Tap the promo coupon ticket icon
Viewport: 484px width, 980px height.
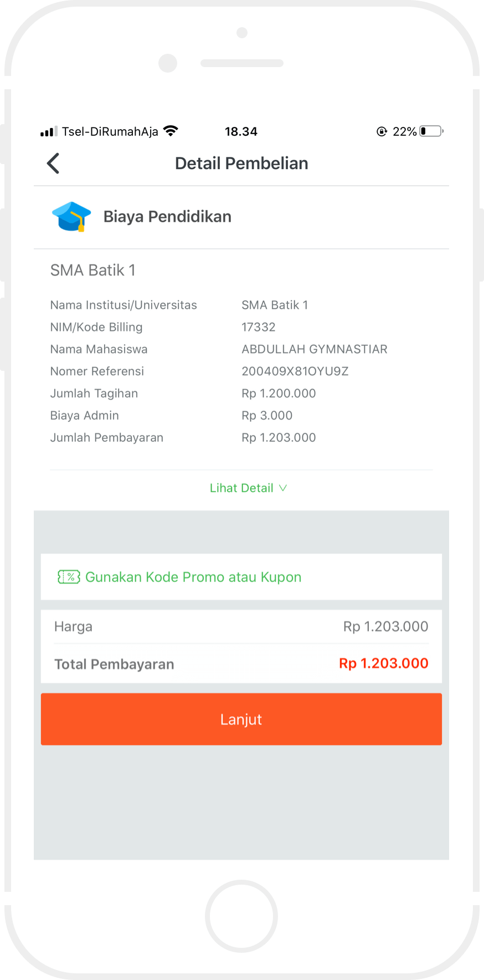point(69,577)
